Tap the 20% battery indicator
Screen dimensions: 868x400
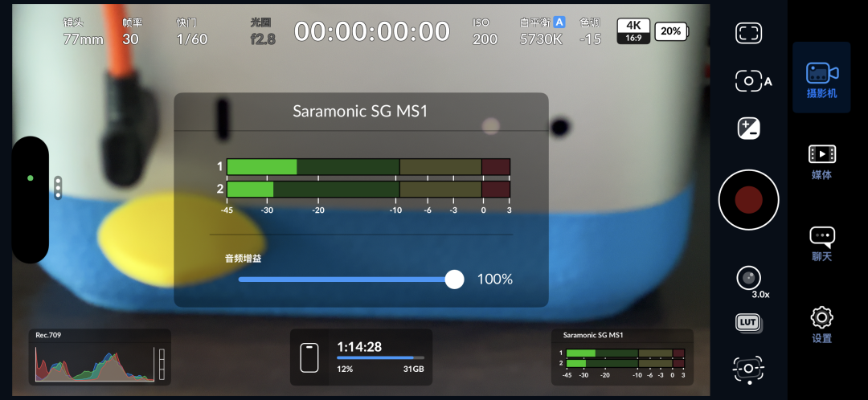(671, 31)
